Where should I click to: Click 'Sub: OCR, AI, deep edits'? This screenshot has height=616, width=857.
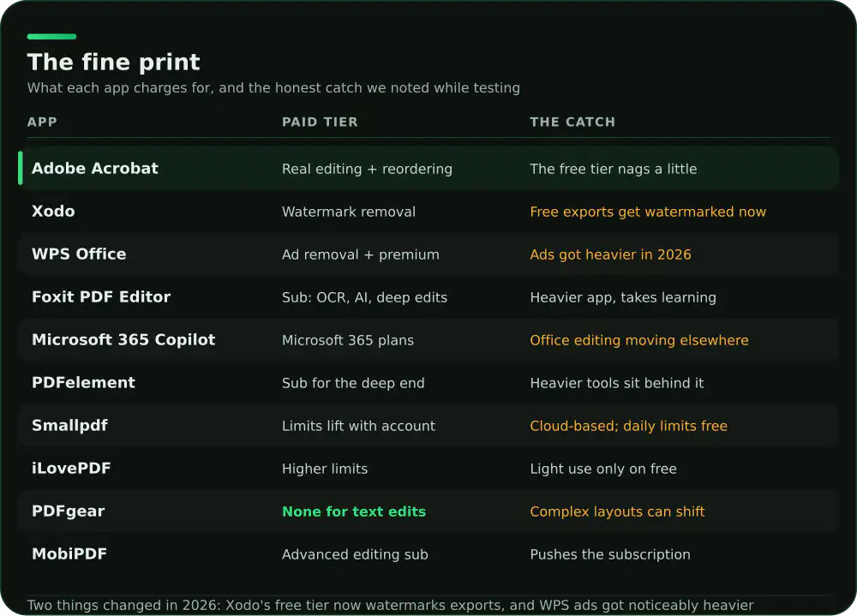(x=364, y=297)
